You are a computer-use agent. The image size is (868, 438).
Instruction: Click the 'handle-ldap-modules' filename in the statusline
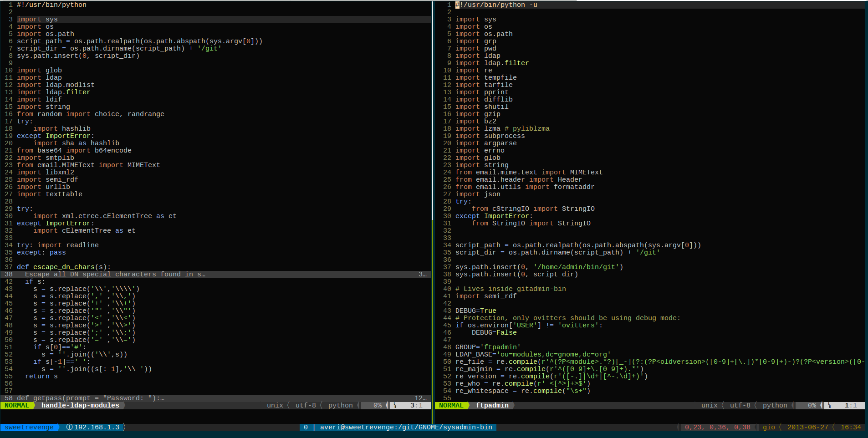pos(80,405)
